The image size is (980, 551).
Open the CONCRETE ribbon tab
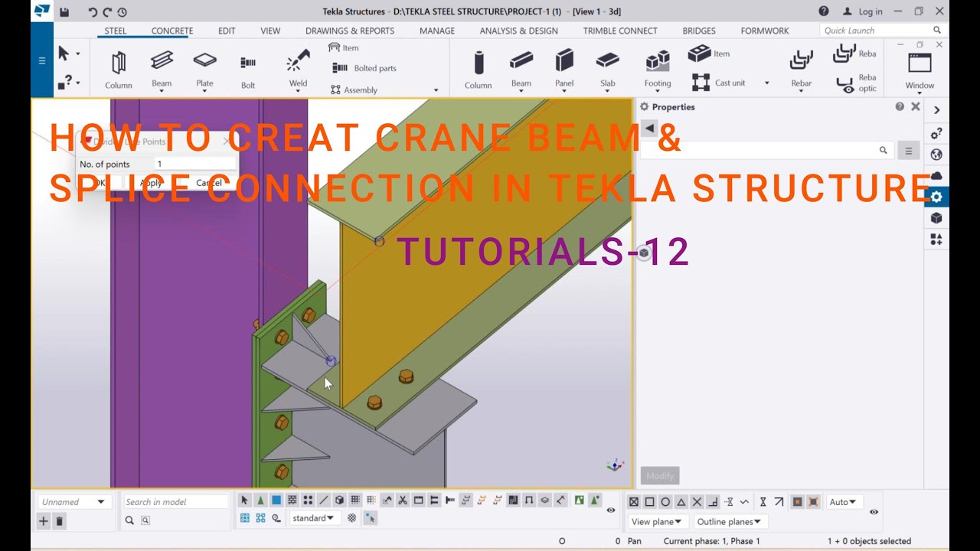pos(172,31)
